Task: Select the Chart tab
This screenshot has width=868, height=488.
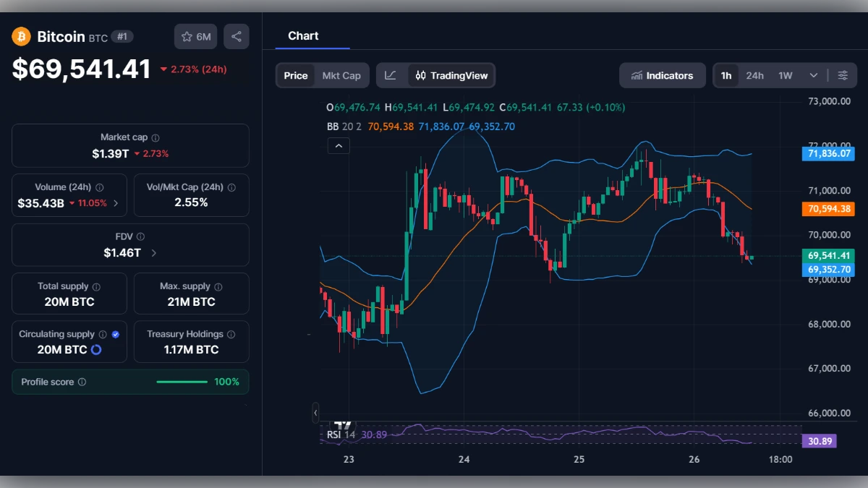Action: click(x=303, y=35)
